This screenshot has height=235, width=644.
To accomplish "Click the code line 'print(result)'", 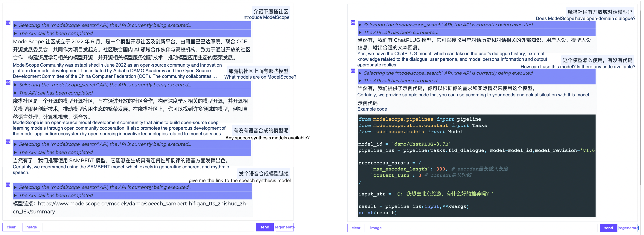I will point(377,213).
